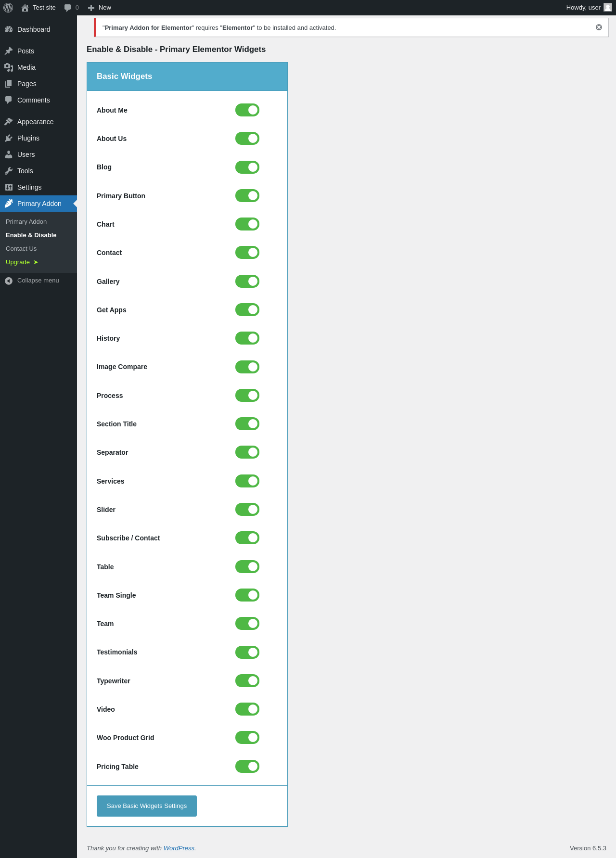The image size is (616, 858).
Task: Toggle the Section Title widget switch
Action: click(247, 424)
